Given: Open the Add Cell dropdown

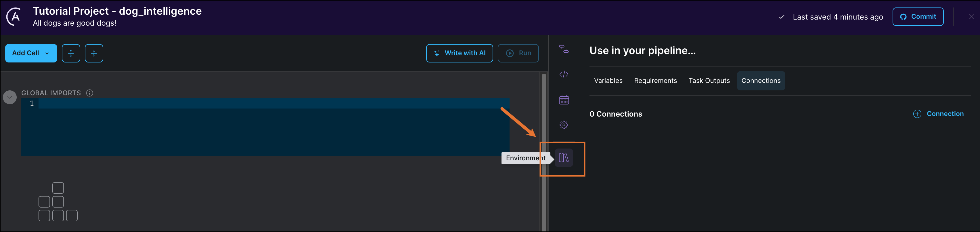Looking at the screenshot, I should point(31,53).
